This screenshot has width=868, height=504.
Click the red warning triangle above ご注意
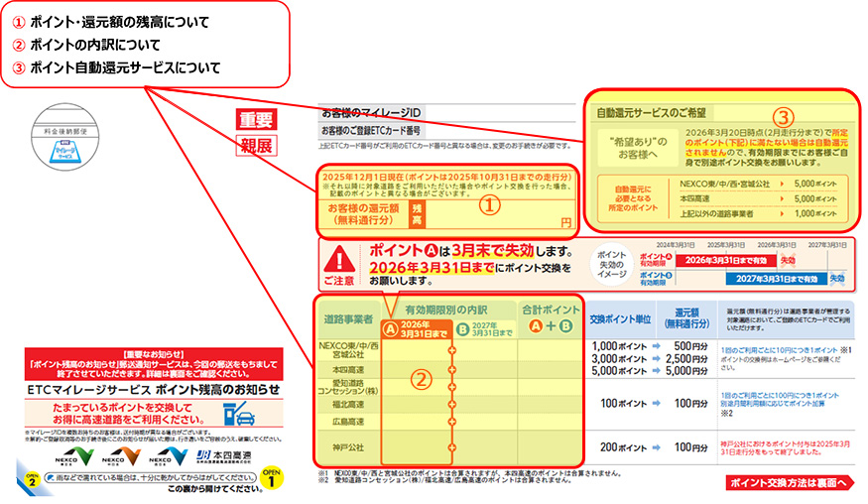[339, 259]
